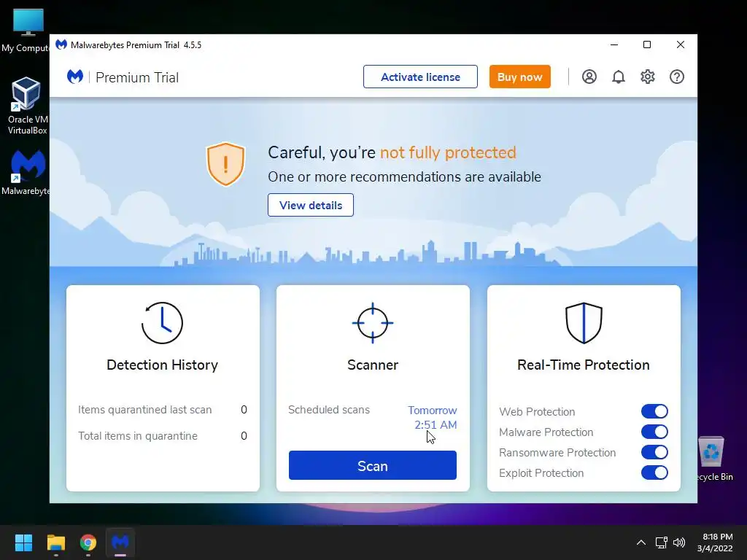Open the volume tray icon
Viewport: 747px width, 560px height.
(x=679, y=542)
